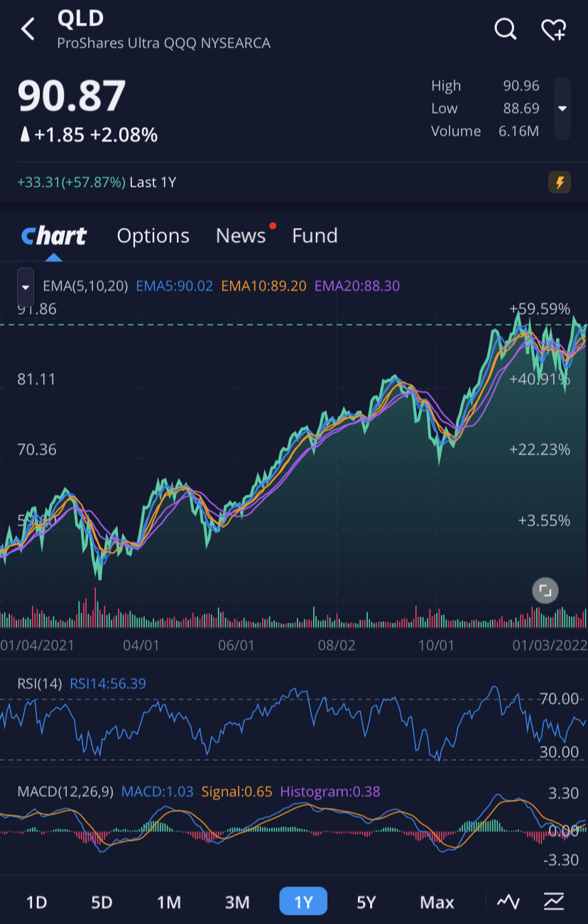Viewport: 588px width, 924px height.
Task: Open the Fund tab
Action: click(x=315, y=236)
